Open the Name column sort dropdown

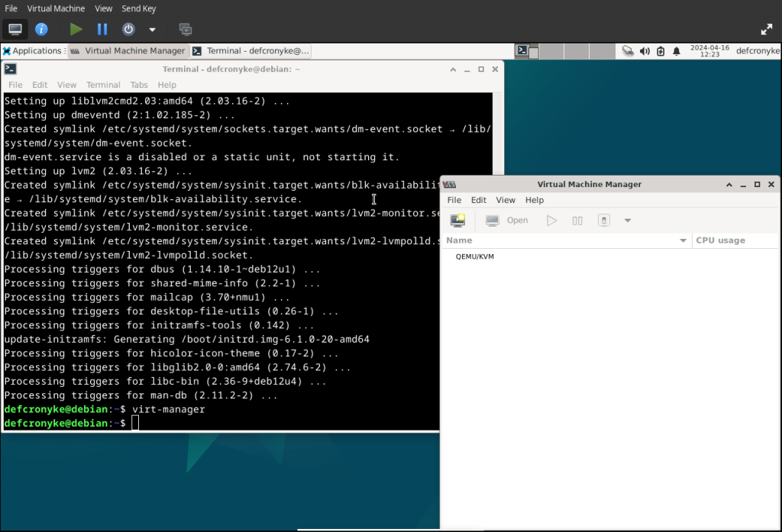(x=683, y=240)
